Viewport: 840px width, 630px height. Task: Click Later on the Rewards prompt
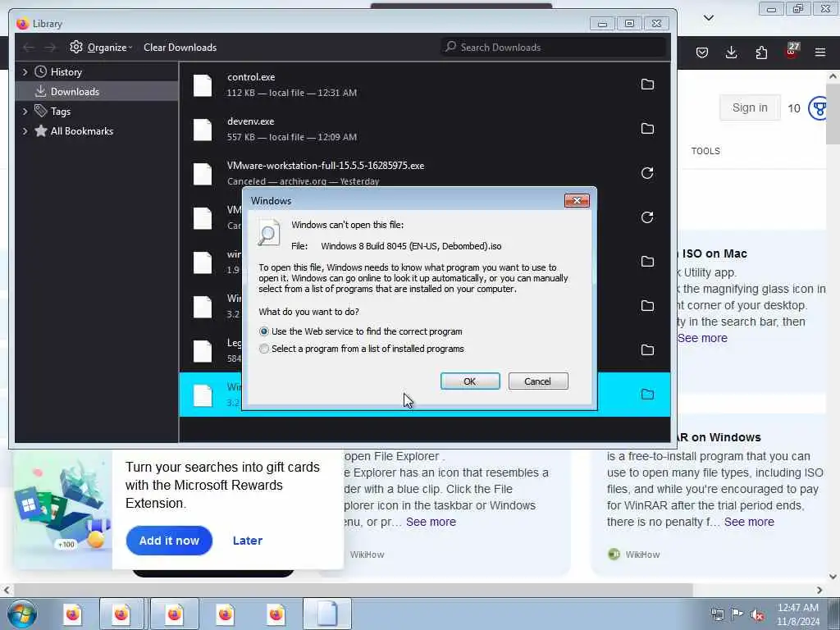pos(248,541)
